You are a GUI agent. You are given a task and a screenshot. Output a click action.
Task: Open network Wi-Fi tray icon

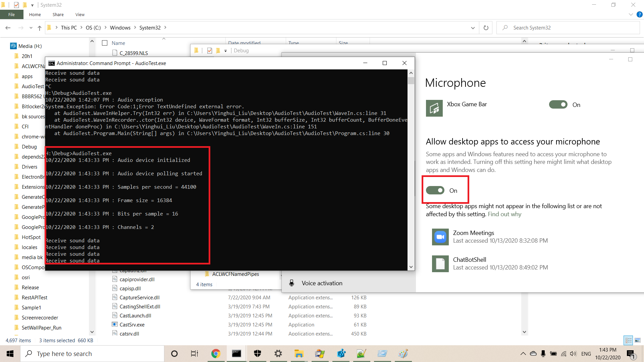[x=564, y=354]
